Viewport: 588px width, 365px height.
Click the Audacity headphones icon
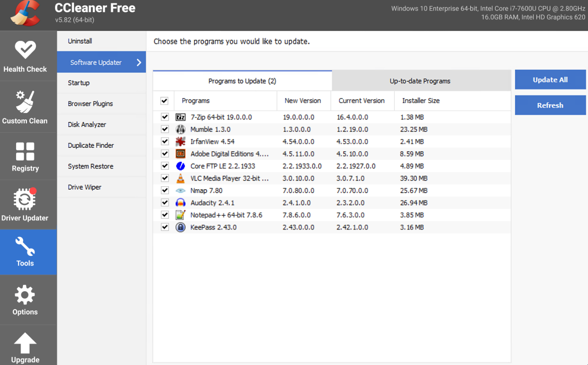coord(180,203)
